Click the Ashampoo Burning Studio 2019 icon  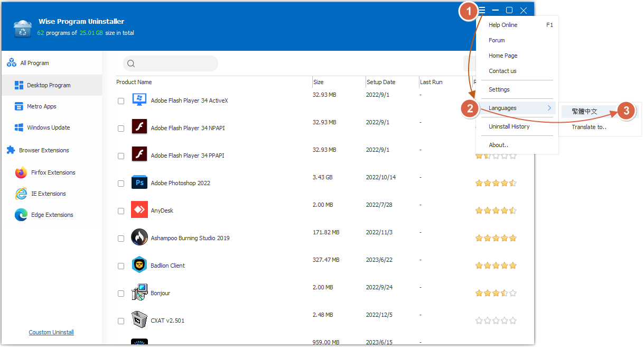click(x=139, y=237)
